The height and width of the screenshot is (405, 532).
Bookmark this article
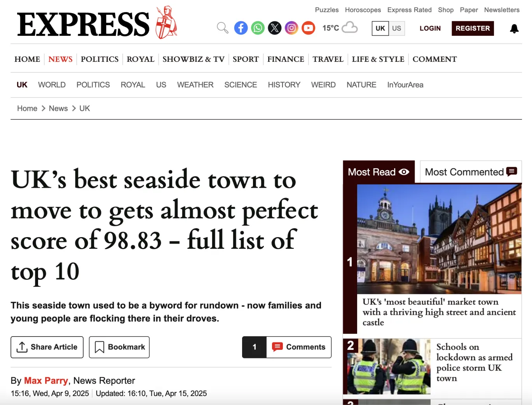click(x=119, y=347)
